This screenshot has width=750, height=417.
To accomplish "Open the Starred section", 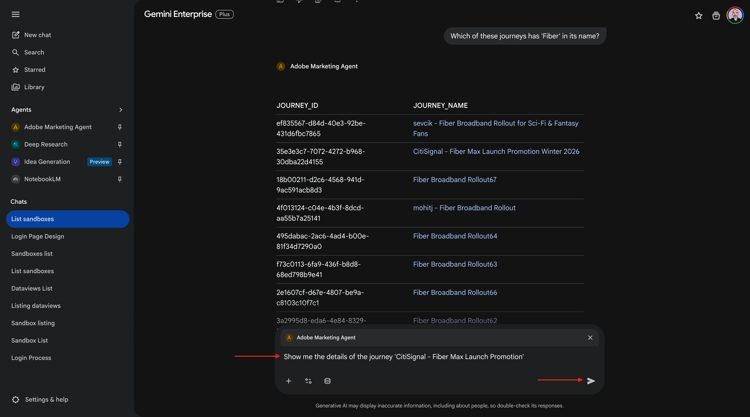I will [29, 70].
